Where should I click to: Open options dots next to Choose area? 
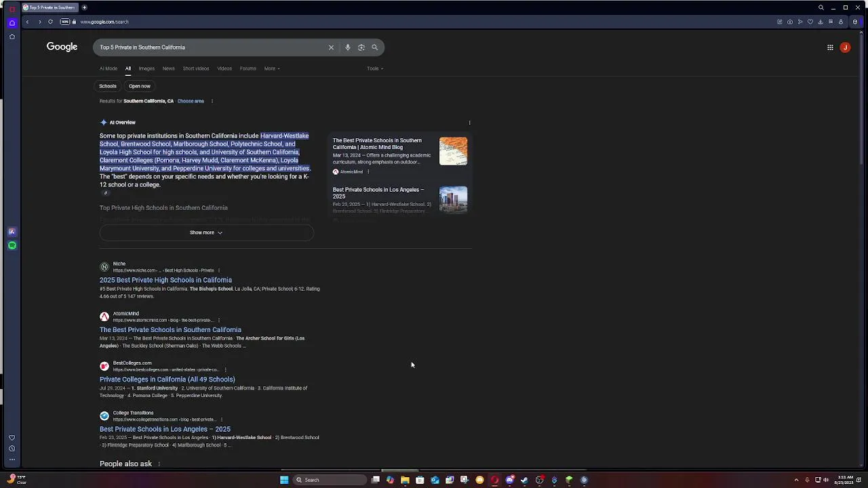(212, 101)
